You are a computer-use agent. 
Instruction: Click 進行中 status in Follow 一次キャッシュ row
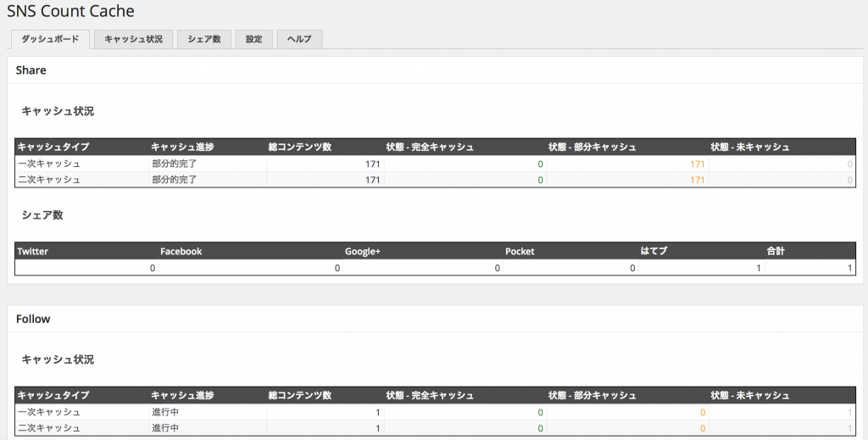[x=165, y=412]
